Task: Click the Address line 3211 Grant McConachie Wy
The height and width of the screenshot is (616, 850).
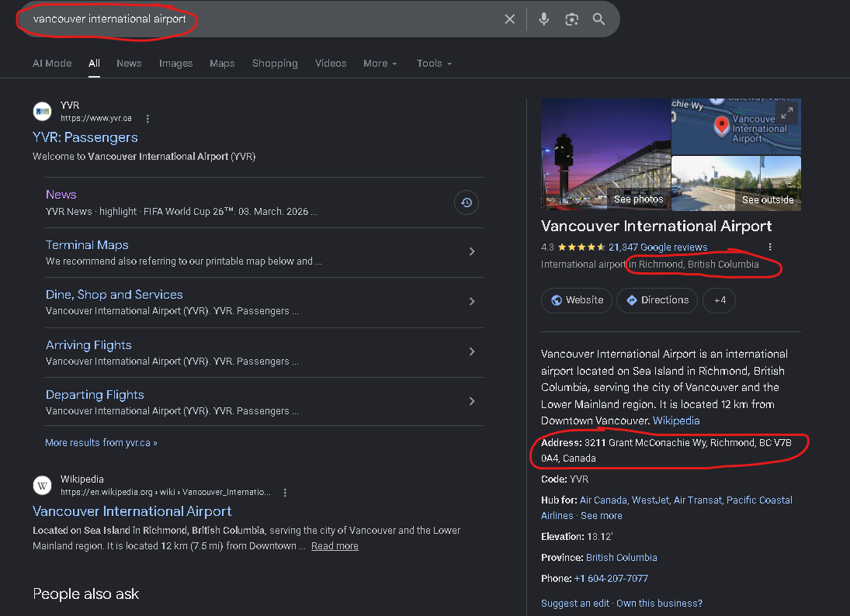Action: 666,450
